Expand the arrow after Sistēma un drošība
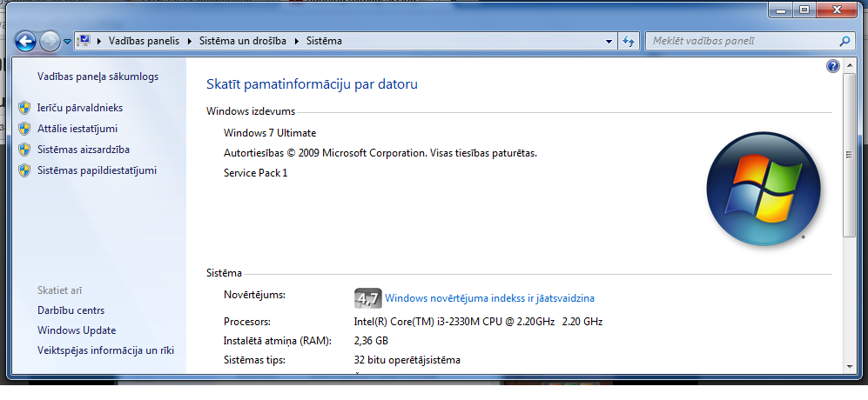This screenshot has width=868, height=400. tap(296, 41)
